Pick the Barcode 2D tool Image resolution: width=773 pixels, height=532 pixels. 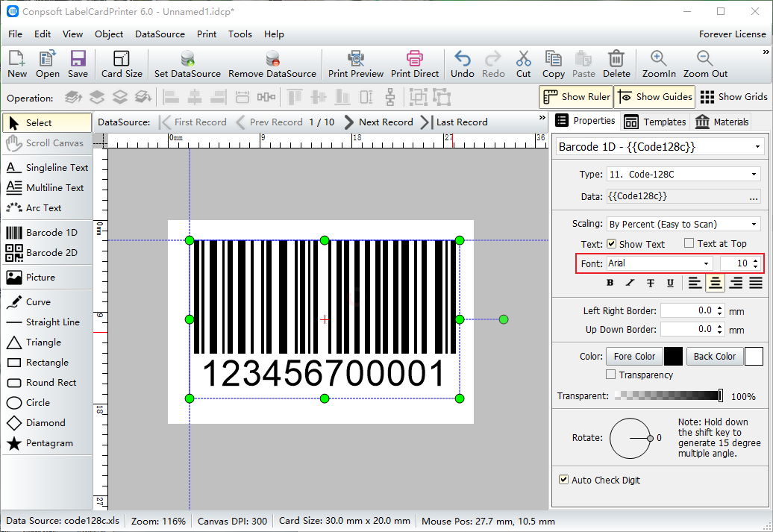pyautogui.click(x=47, y=253)
